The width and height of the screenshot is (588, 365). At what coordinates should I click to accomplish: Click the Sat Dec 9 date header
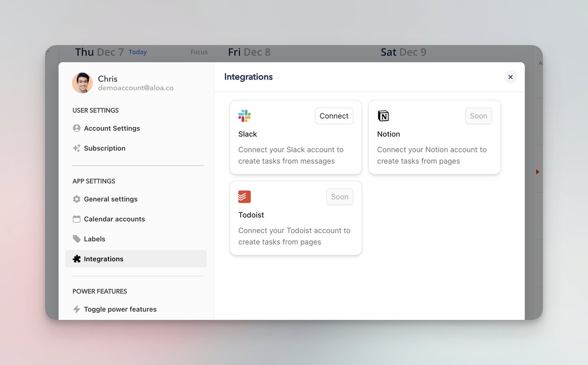[x=403, y=52]
